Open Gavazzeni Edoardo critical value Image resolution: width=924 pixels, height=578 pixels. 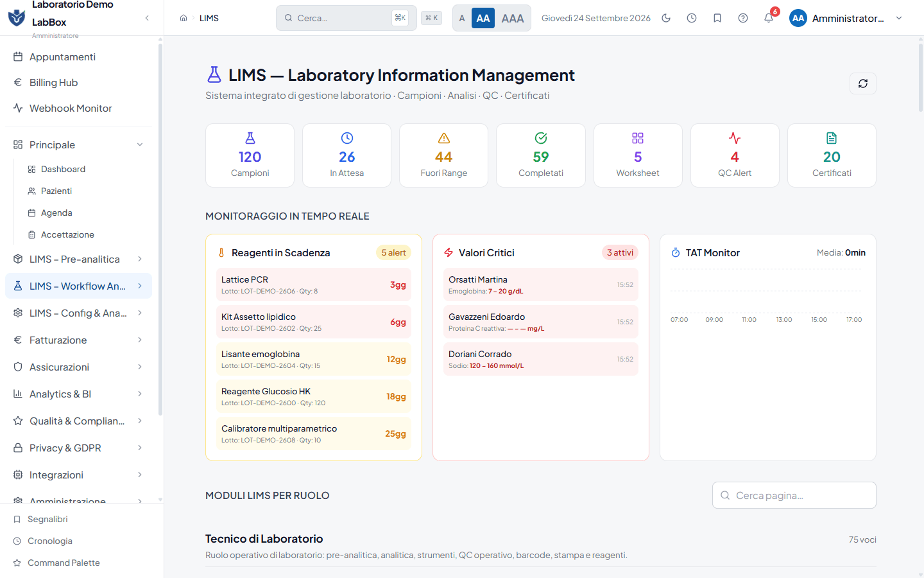coord(541,322)
